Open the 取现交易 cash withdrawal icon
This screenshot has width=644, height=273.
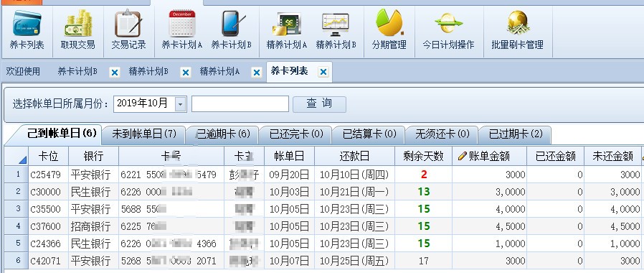77,24
